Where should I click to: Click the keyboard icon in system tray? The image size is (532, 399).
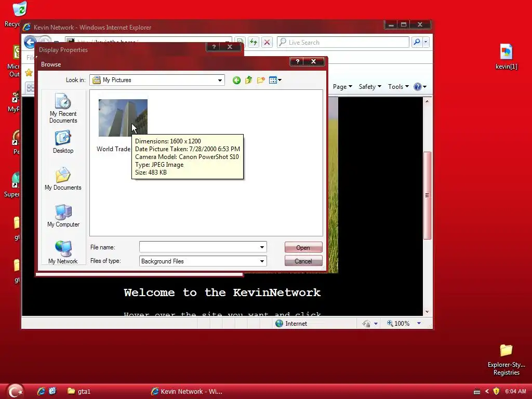477,392
